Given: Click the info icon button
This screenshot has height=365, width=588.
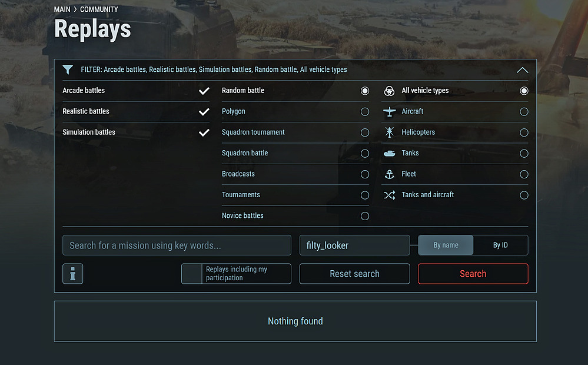Looking at the screenshot, I should [73, 274].
